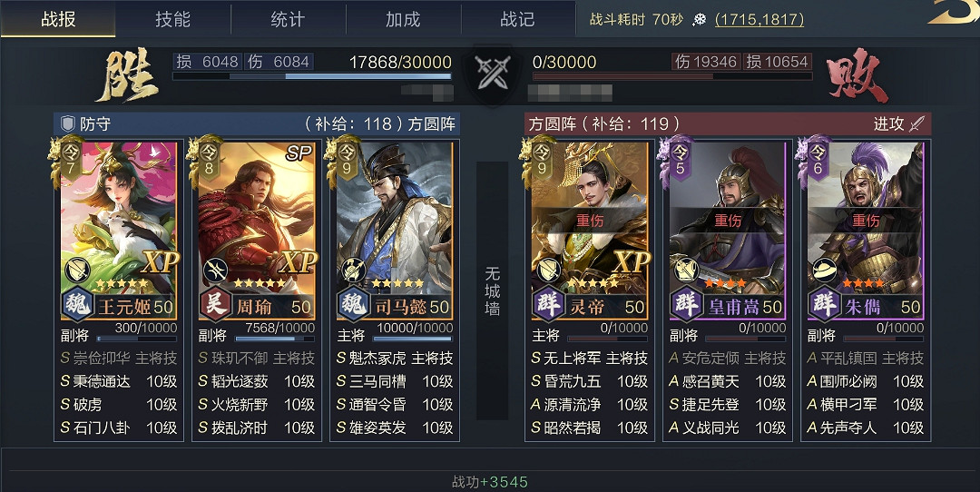The width and height of the screenshot is (980, 492).
Task: Click the shield icon next to 防守
Action: pos(67,123)
